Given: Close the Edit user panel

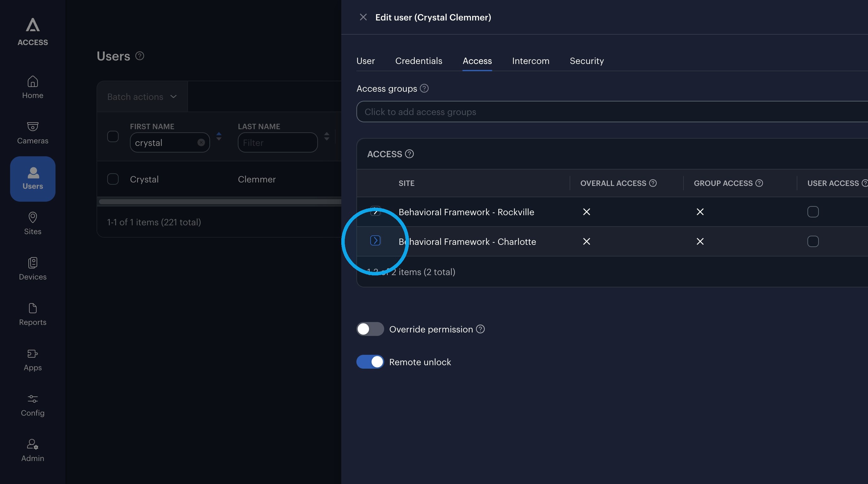Looking at the screenshot, I should coord(363,17).
